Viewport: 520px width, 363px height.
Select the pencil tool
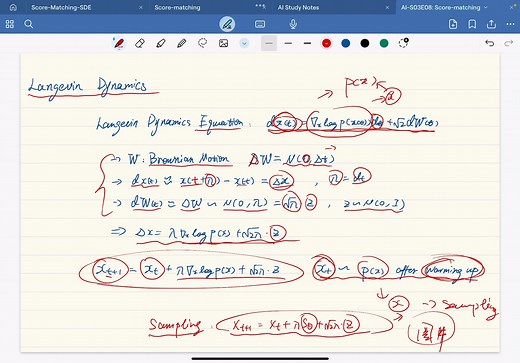tap(182, 43)
